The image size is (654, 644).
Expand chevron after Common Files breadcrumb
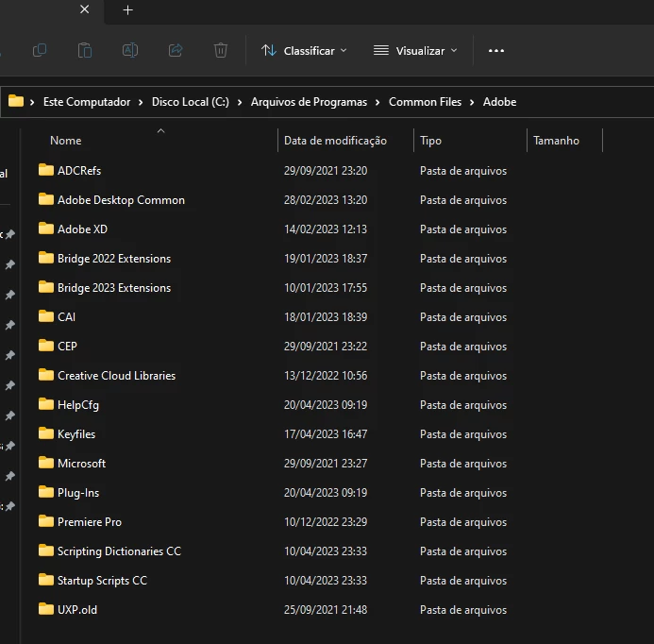[x=472, y=102]
